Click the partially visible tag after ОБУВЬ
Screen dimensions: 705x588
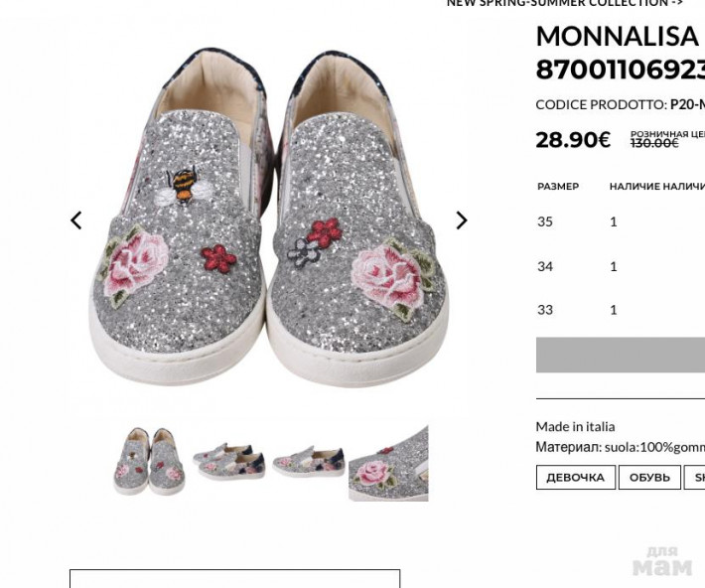[x=696, y=478]
